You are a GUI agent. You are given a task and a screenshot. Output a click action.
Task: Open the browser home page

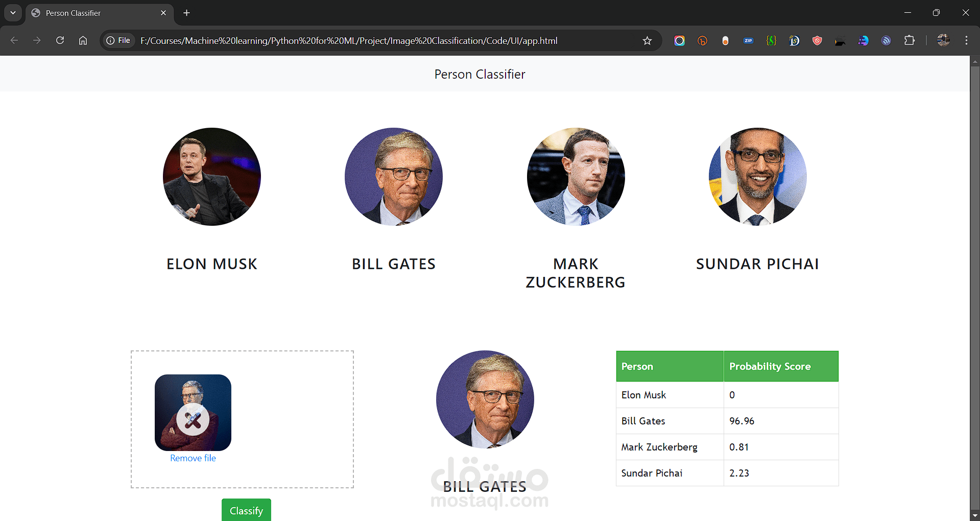coord(83,40)
